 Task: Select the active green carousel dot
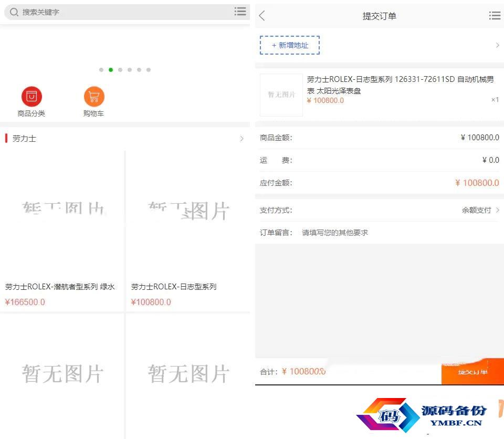tap(111, 70)
